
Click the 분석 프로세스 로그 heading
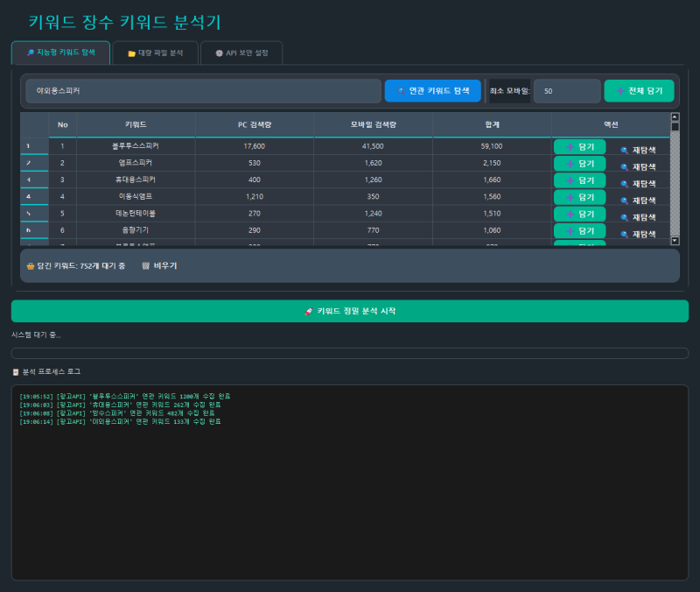47,371
